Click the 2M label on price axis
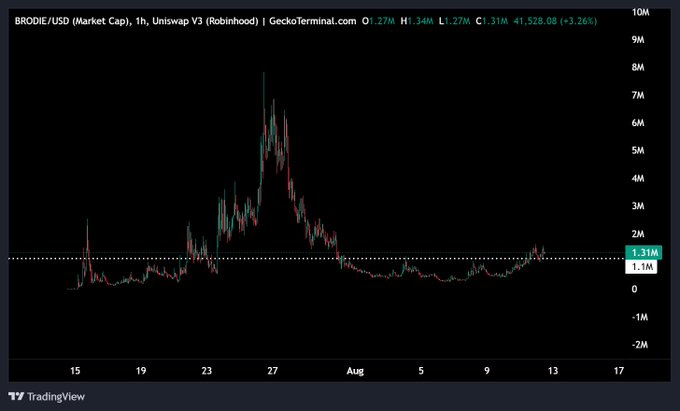This screenshot has width=680, height=411. tap(638, 234)
